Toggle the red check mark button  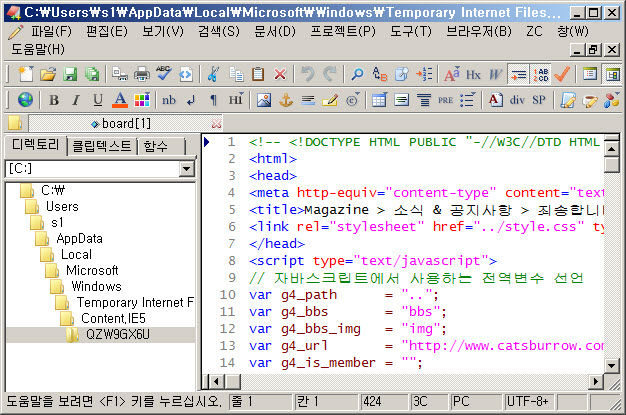pos(562,74)
